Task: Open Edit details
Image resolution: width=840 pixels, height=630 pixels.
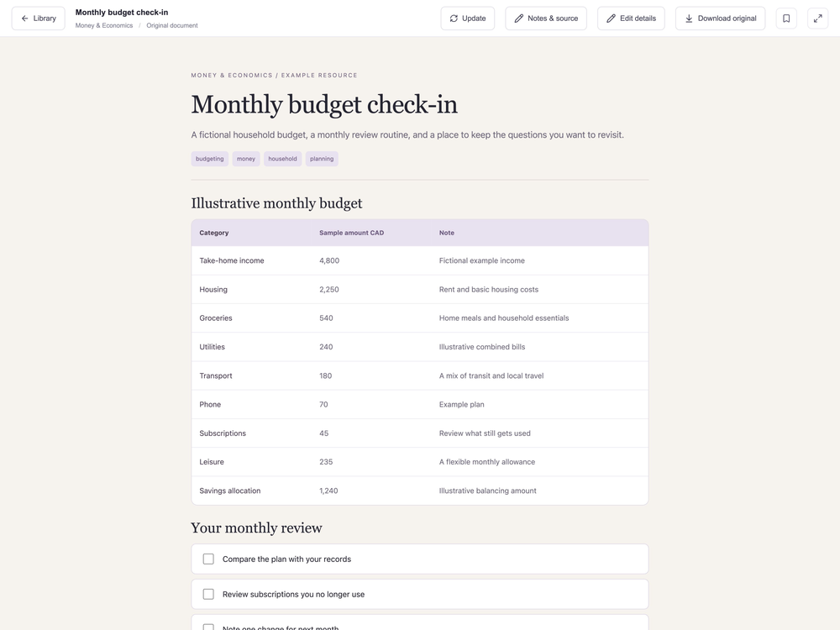Action: pyautogui.click(x=631, y=18)
